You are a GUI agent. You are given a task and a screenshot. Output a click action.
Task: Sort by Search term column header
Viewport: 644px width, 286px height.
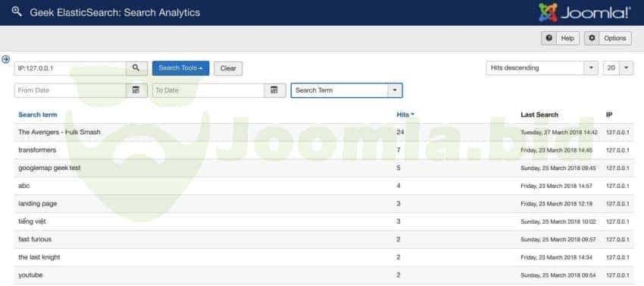click(38, 115)
